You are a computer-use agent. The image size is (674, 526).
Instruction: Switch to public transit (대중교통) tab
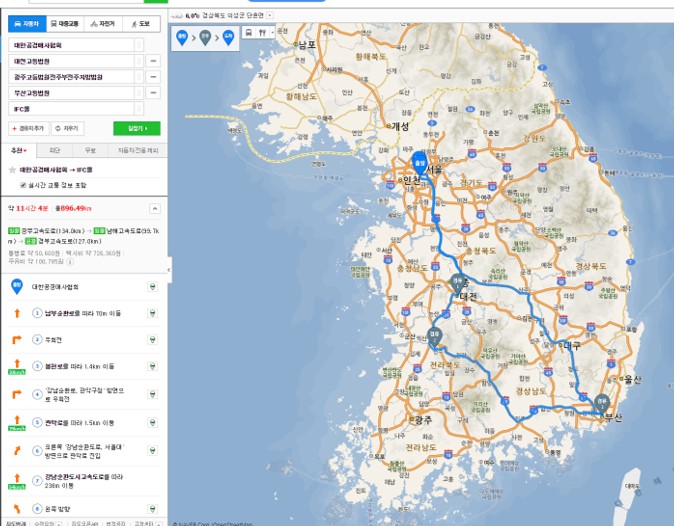tap(64, 23)
